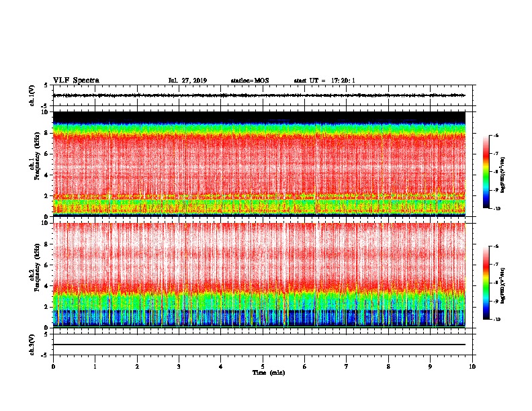Click the date "Jul. 27, 2019" in header
Screen dimensions: 532x411
(187, 81)
